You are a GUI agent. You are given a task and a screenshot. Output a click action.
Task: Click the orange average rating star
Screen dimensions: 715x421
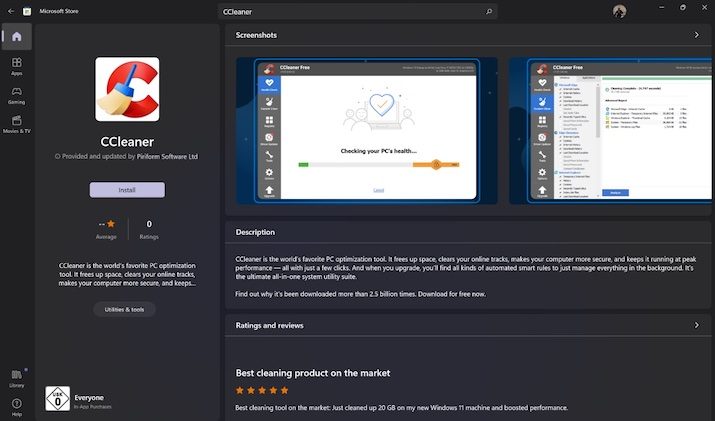[x=111, y=223]
